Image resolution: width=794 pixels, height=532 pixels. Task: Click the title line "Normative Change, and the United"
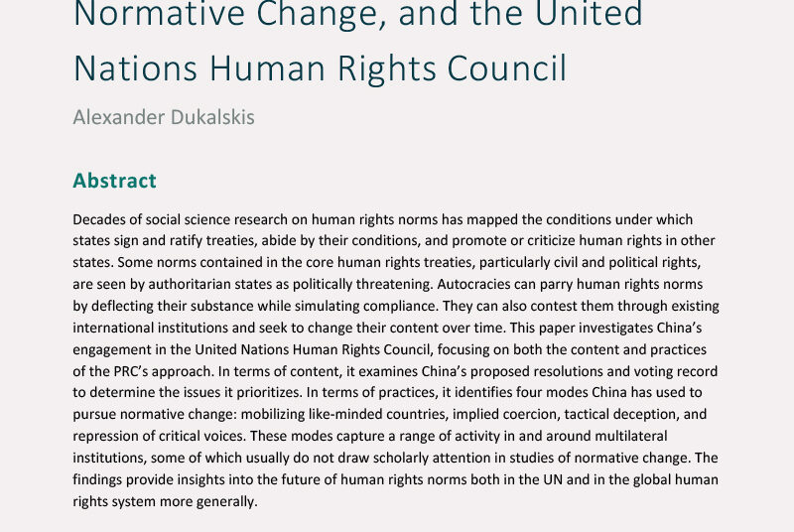[x=357, y=14]
